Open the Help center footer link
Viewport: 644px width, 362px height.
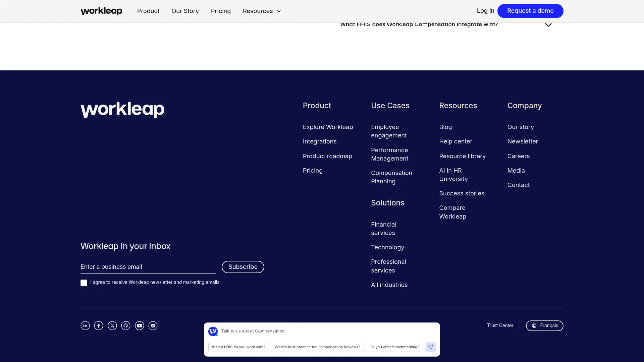pos(455,141)
